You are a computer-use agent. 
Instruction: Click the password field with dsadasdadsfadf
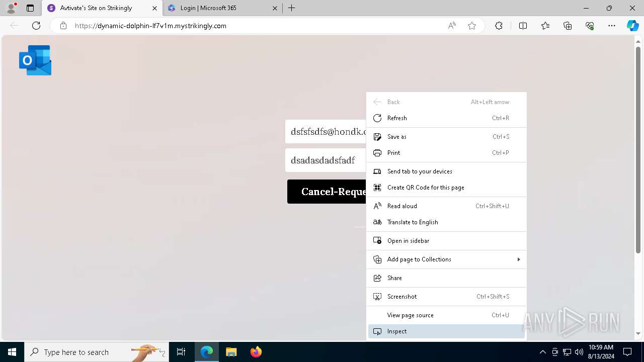click(326, 160)
